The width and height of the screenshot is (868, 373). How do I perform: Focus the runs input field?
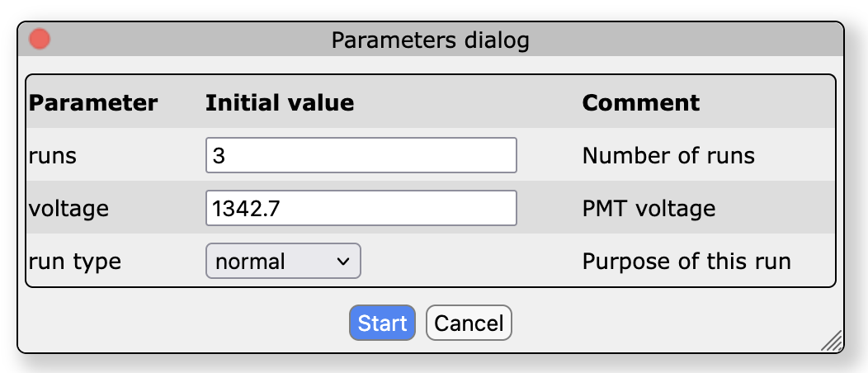pos(361,155)
